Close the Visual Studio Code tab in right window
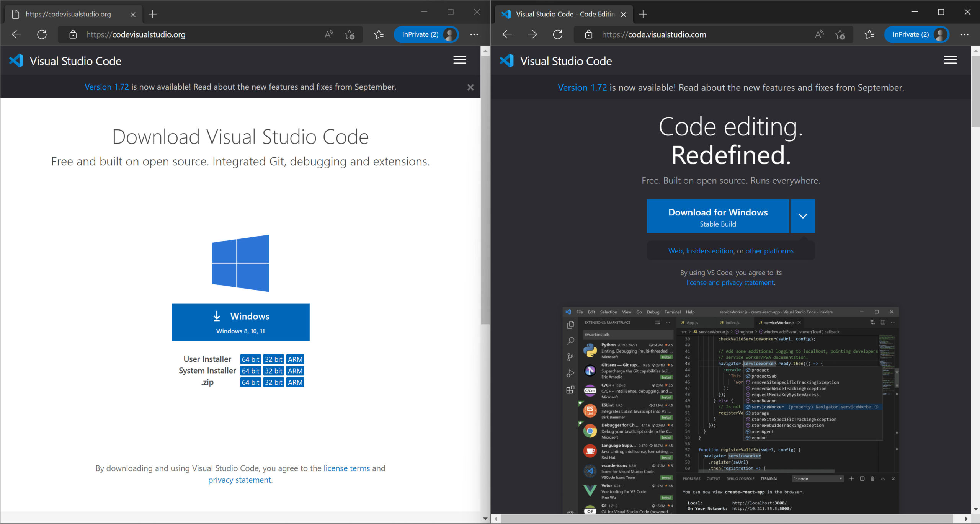The width and height of the screenshot is (980, 524). click(x=623, y=15)
